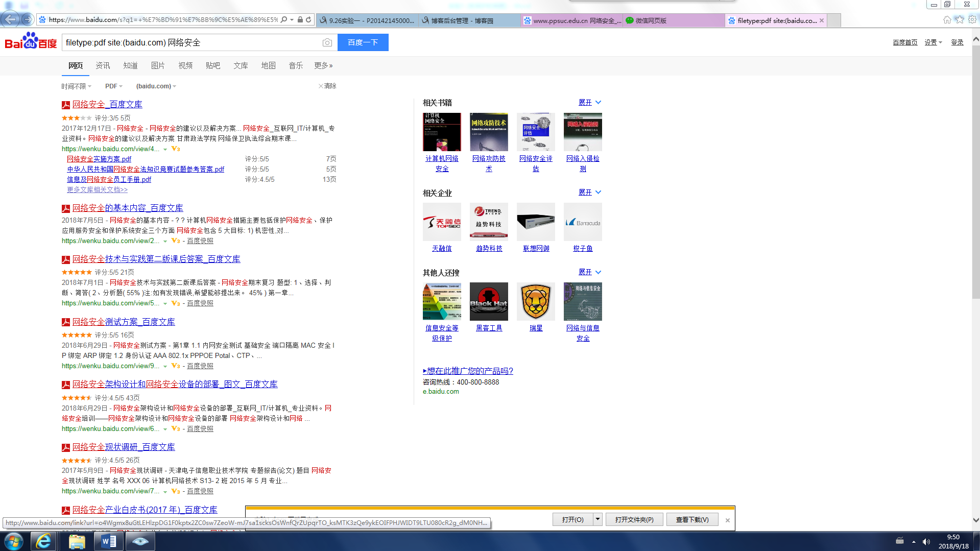This screenshot has height=551, width=980.
Task: Open the PDF file type filter dropdown
Action: pyautogui.click(x=114, y=86)
